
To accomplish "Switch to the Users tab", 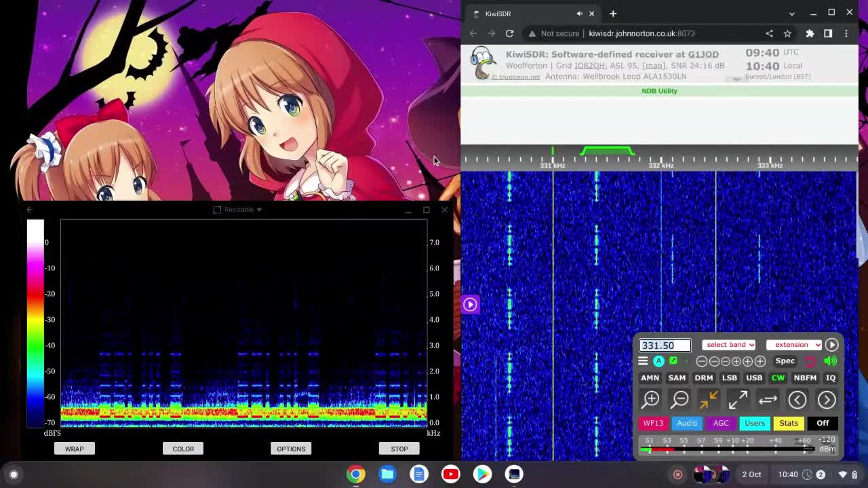I will [755, 423].
